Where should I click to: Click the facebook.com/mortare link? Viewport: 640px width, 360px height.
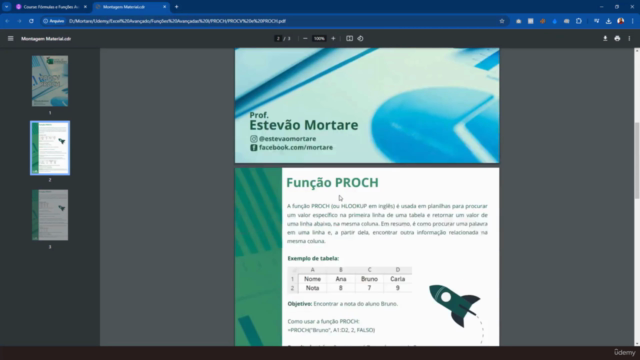pos(296,147)
